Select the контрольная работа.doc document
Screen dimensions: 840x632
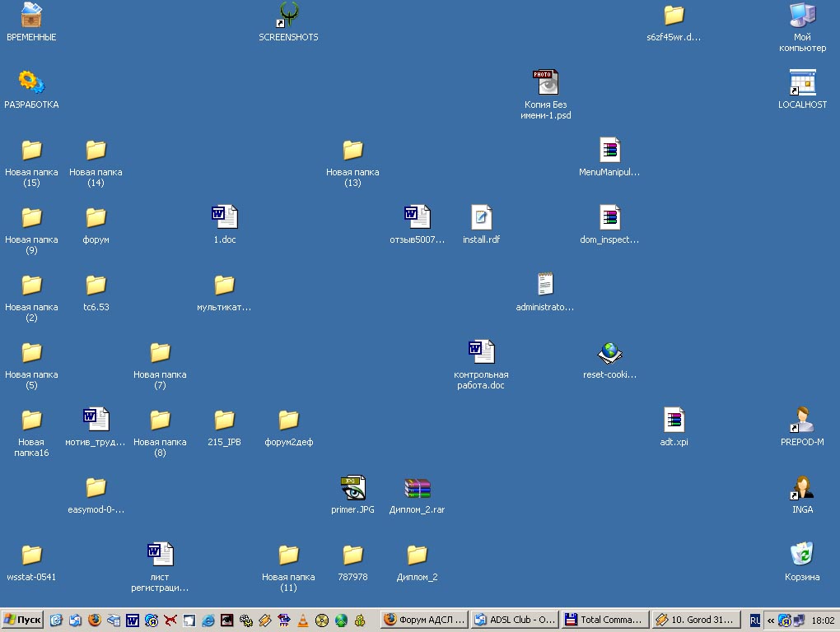click(x=481, y=353)
